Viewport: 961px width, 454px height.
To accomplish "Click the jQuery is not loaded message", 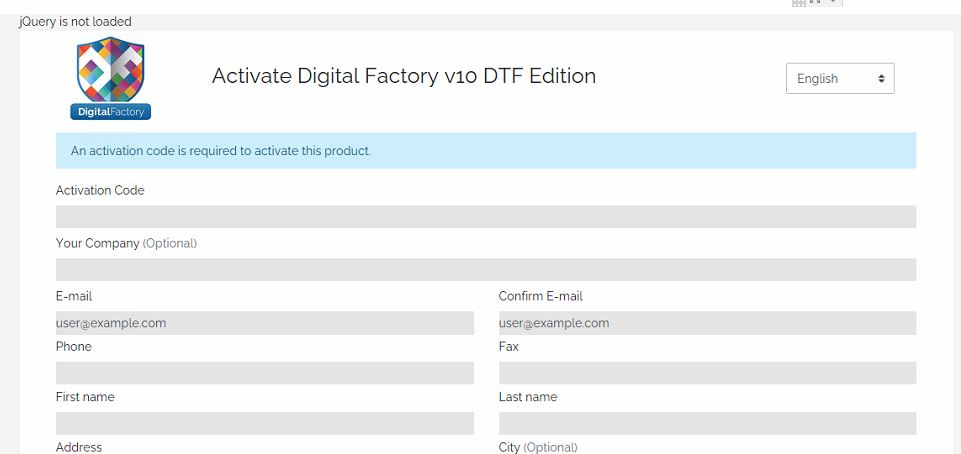I will (x=75, y=22).
